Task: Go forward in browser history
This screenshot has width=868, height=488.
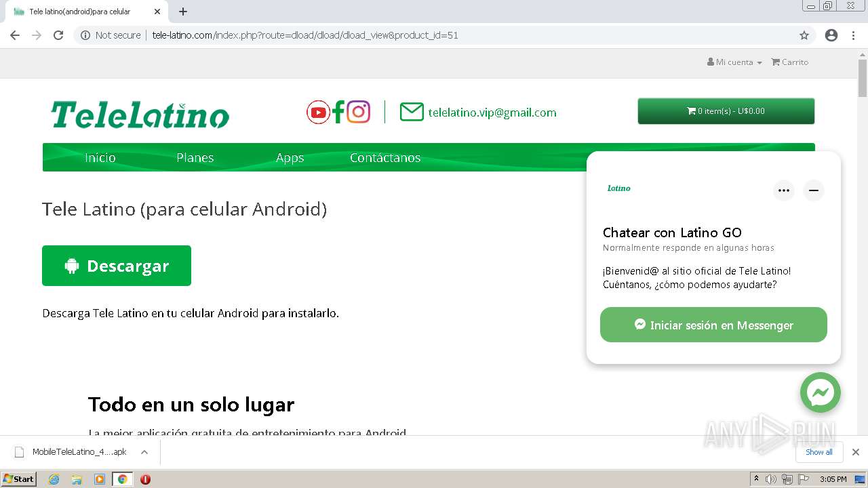Action: point(37,35)
